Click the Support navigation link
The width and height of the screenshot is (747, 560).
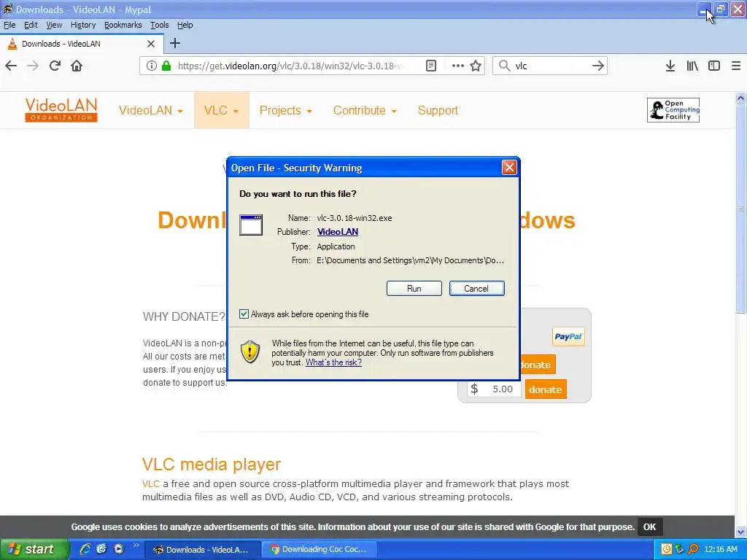(x=438, y=111)
